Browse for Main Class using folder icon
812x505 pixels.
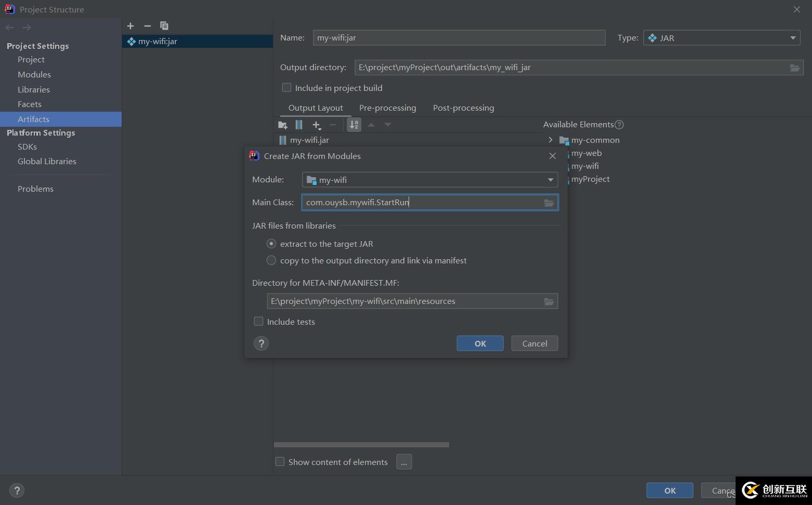pos(549,203)
